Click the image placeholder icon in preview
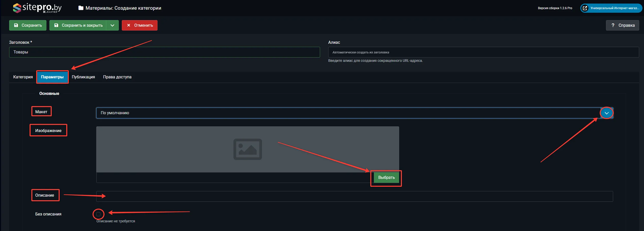 247,149
